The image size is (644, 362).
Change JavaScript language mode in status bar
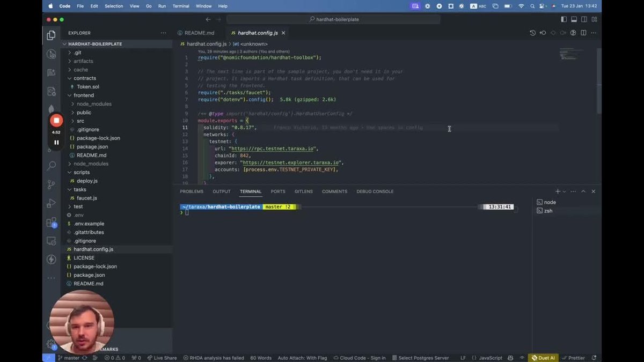(491, 358)
